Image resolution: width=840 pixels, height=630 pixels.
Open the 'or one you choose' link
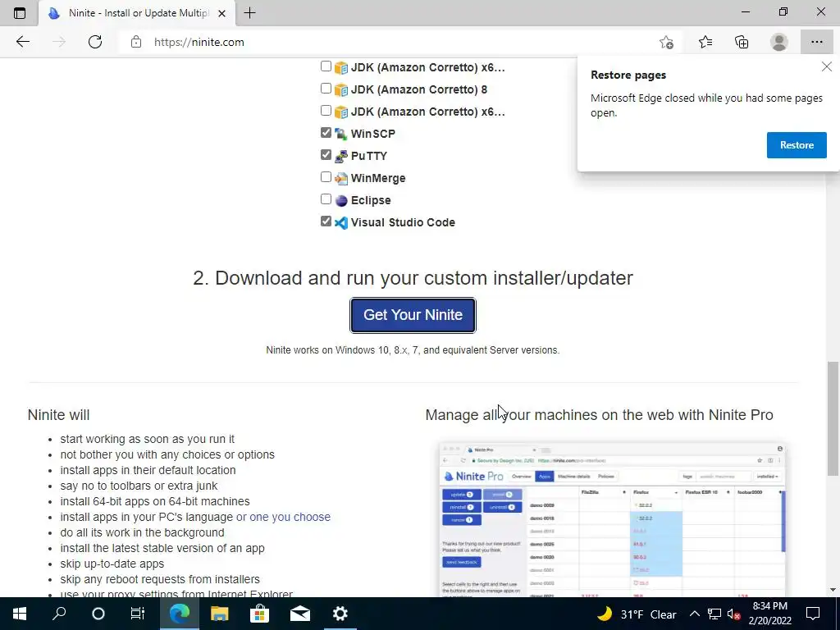[283, 517]
